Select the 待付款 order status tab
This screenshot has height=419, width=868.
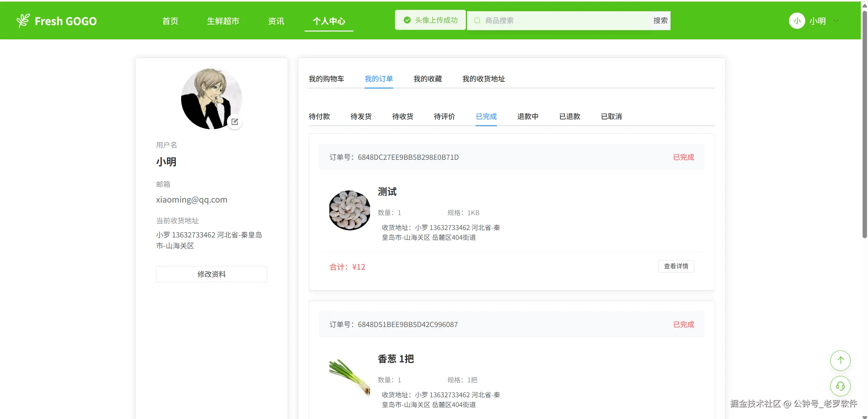[319, 117]
